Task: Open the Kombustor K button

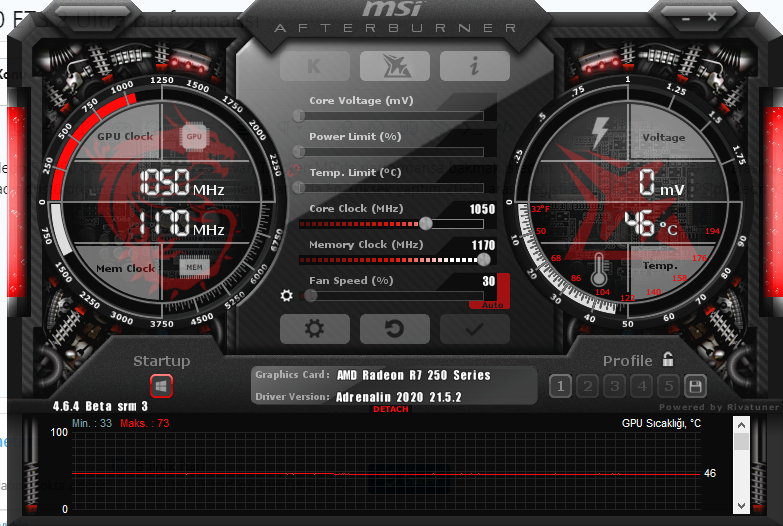Action: 315,66
